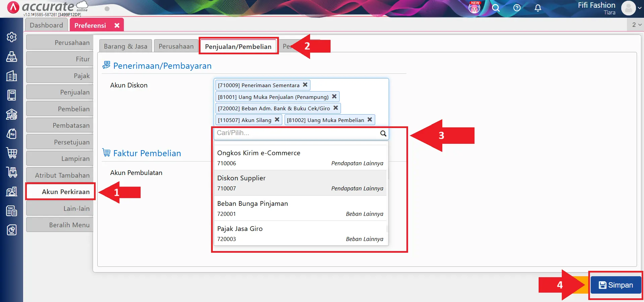This screenshot has height=302, width=644.
Task: Click the Cari/Pilih search field
Action: [x=297, y=133]
